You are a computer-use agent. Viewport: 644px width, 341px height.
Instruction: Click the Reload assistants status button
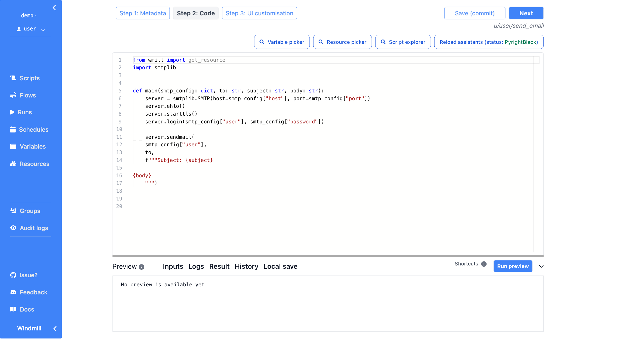coord(488,42)
